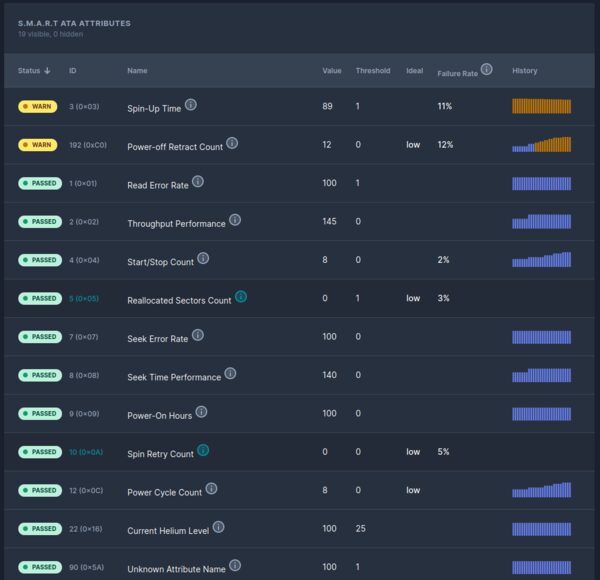Screen dimensions: 600x580
Task: Click the Start/Stop Count history sparkline
Action: coord(541,260)
